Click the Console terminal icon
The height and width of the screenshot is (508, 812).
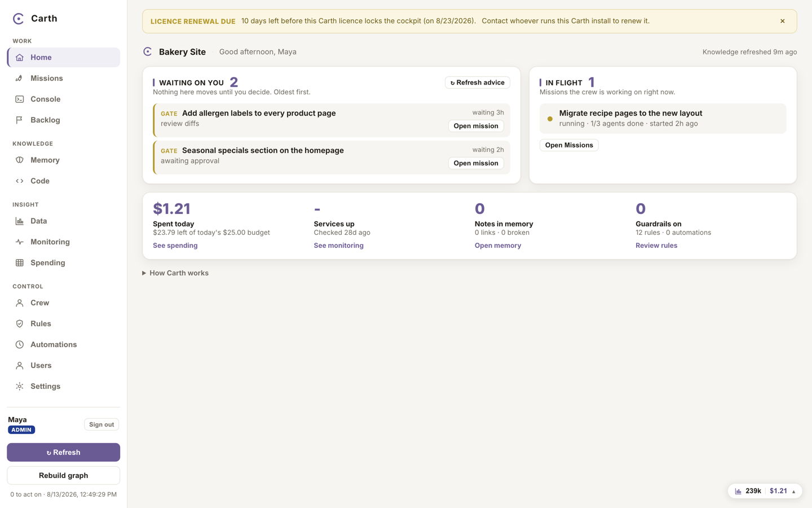click(x=20, y=99)
